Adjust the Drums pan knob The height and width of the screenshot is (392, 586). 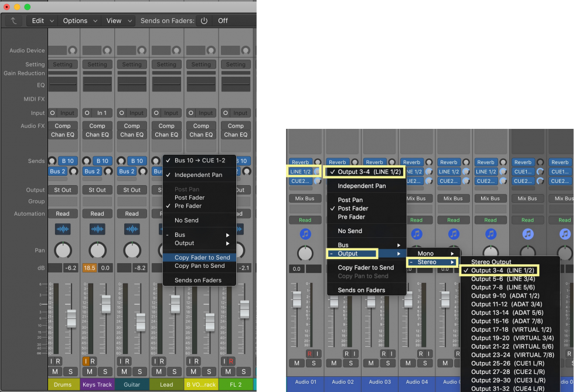(63, 251)
